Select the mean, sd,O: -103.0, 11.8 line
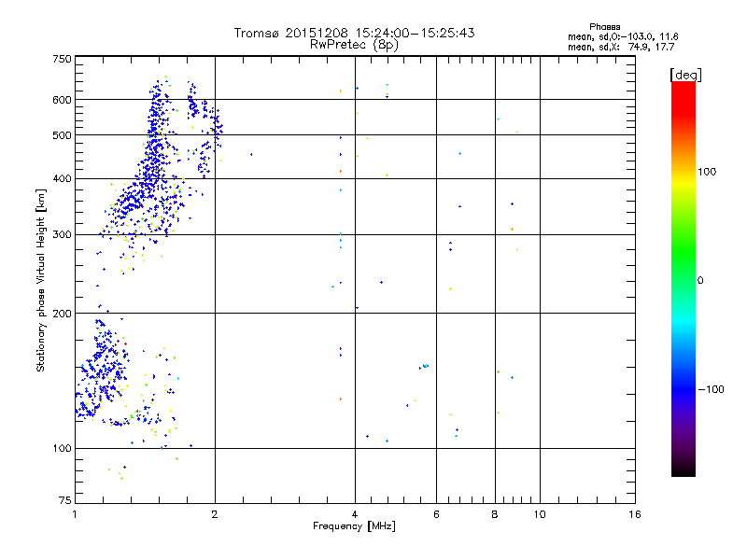The width and height of the screenshot is (747, 560). click(623, 36)
